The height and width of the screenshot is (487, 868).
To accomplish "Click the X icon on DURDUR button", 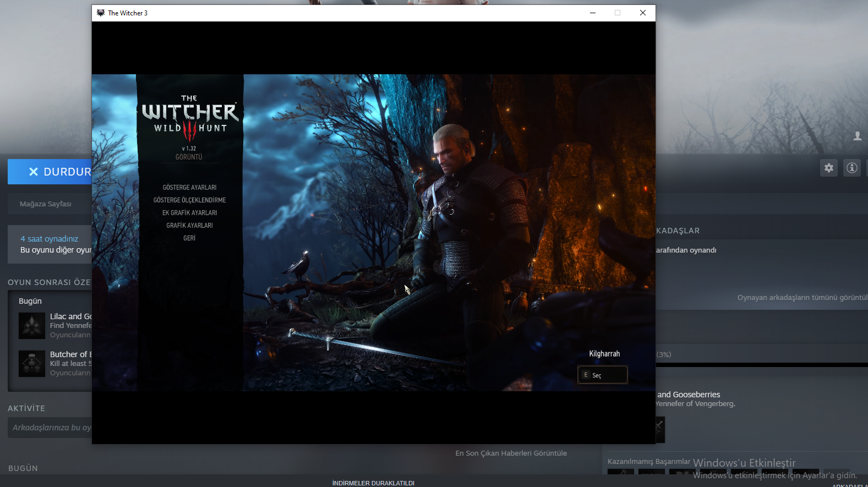I will [34, 172].
